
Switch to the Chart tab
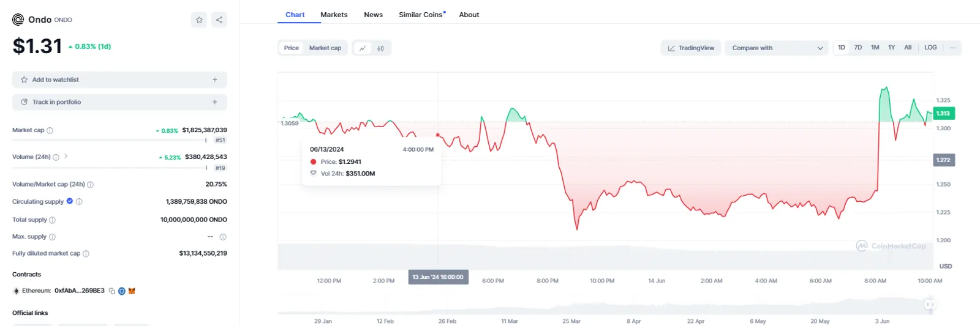pyautogui.click(x=295, y=15)
